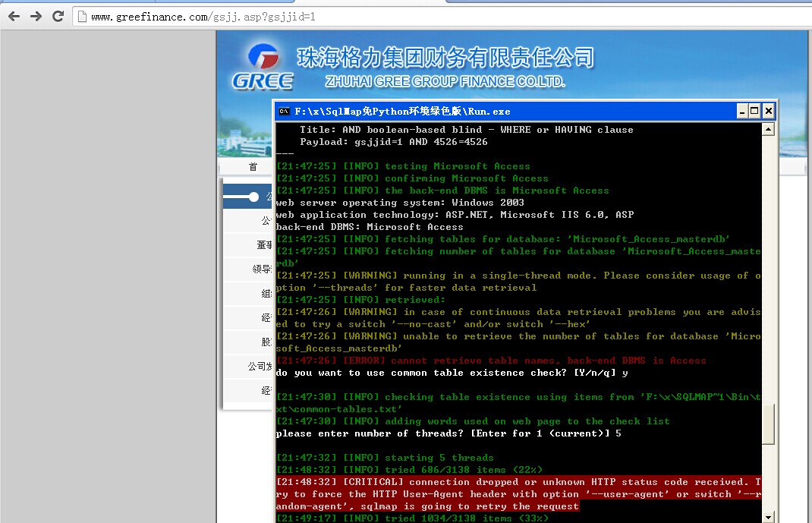Open the sidebar item starting with 股

tap(247, 342)
